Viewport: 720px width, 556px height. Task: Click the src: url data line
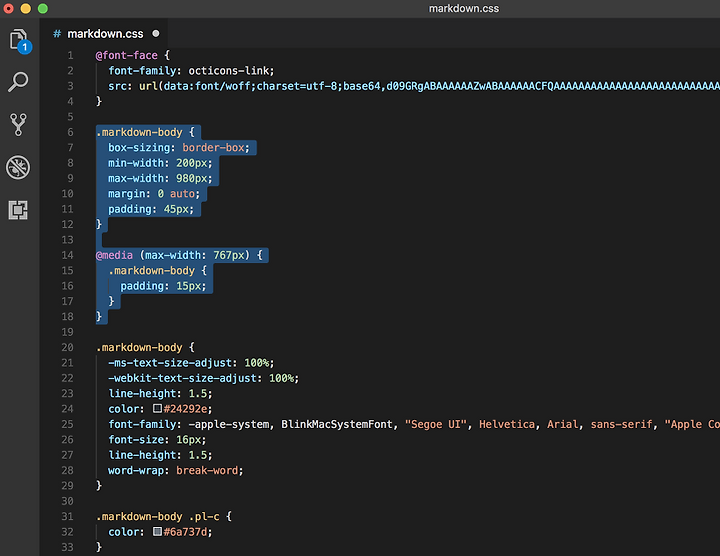coord(414,86)
